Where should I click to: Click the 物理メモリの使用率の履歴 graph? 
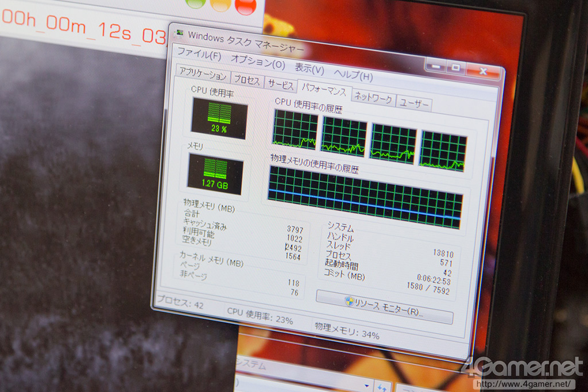[365, 197]
